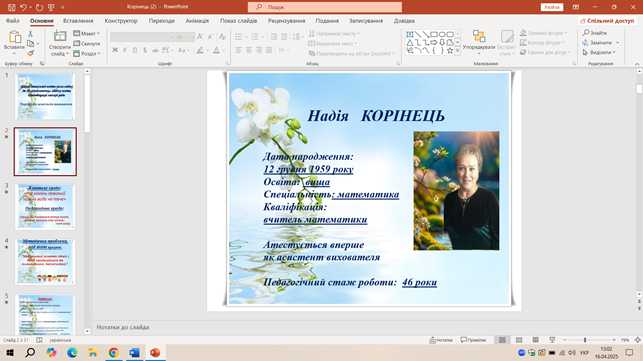643x361 pixels.
Task: Switch to the Конструктор tab
Action: coord(121,21)
